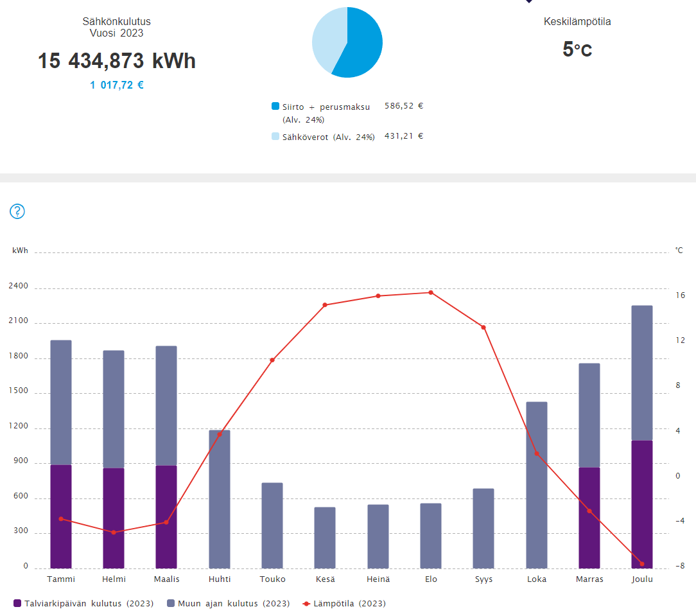Toggle the Talviarkipäivän kulutus (2023) legend label
Image resolution: width=696 pixels, height=616 pixels.
[90, 604]
